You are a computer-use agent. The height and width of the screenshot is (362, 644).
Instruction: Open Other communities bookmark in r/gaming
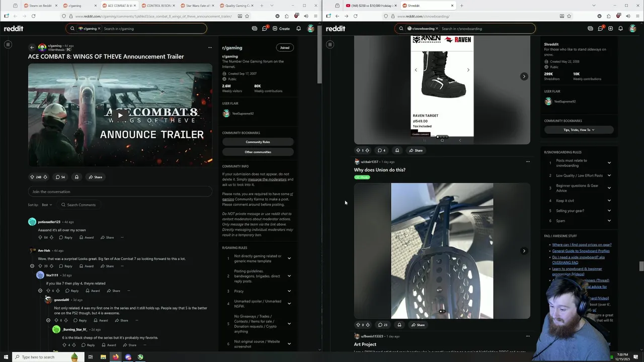tap(258, 152)
